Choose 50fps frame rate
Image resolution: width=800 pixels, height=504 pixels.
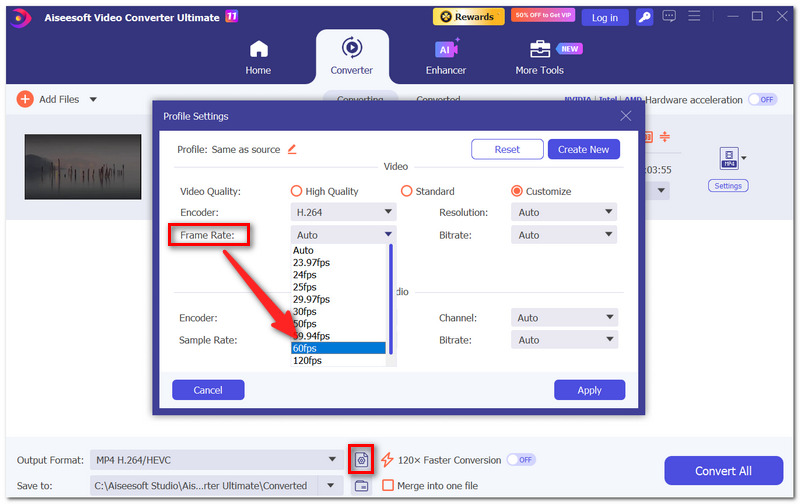339,324
